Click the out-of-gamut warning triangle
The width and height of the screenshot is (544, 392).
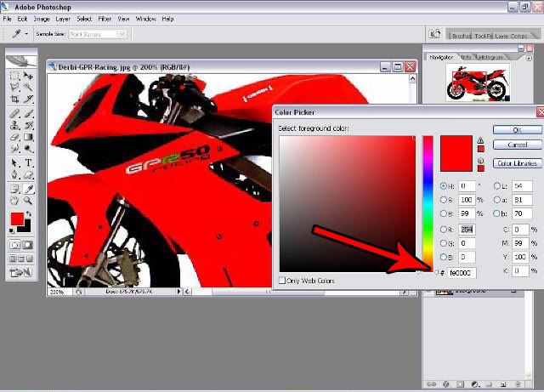pyautogui.click(x=480, y=140)
